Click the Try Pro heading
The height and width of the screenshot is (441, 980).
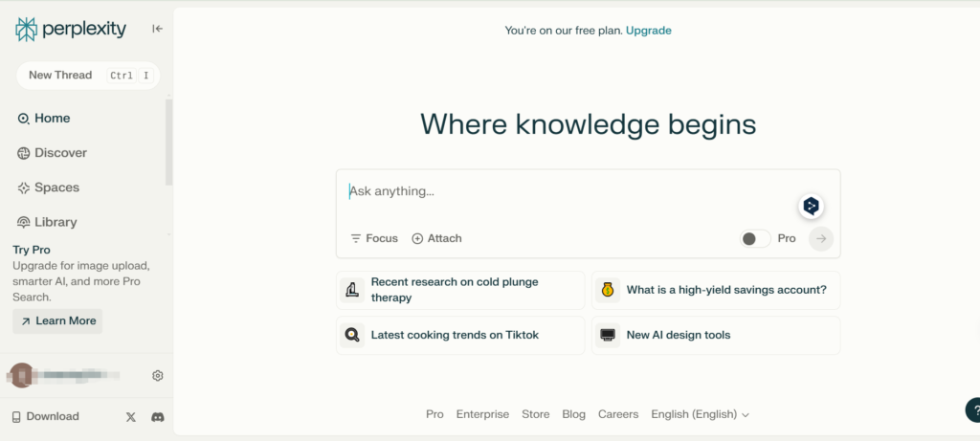(x=32, y=250)
